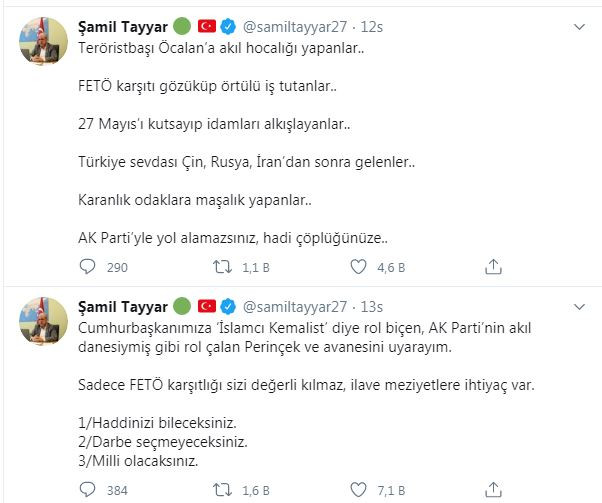Share the first tweet

pyautogui.click(x=493, y=267)
